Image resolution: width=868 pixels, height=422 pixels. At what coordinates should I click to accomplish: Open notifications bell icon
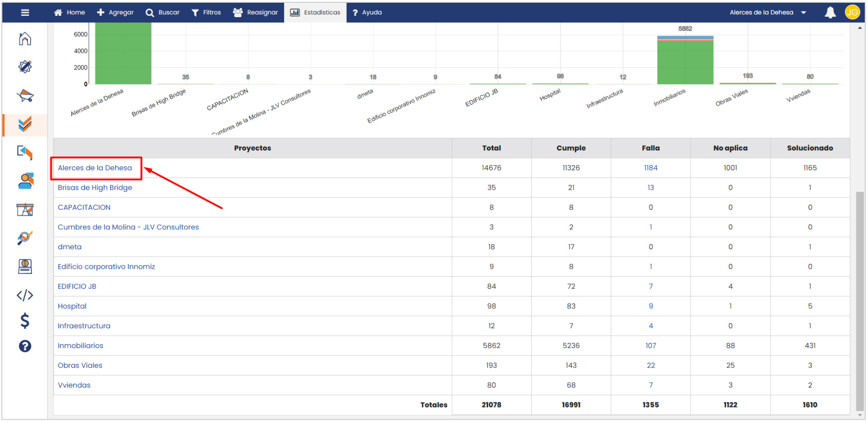[830, 13]
